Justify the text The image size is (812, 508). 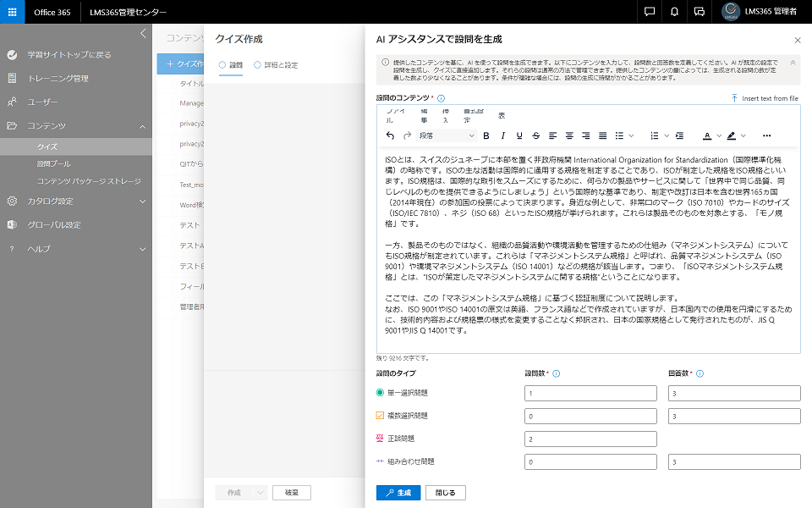602,135
